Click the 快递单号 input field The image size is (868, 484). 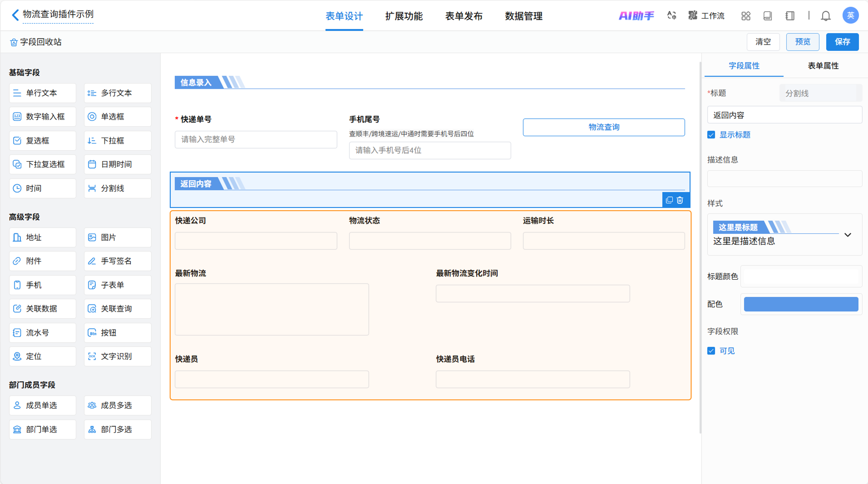pyautogui.click(x=256, y=139)
